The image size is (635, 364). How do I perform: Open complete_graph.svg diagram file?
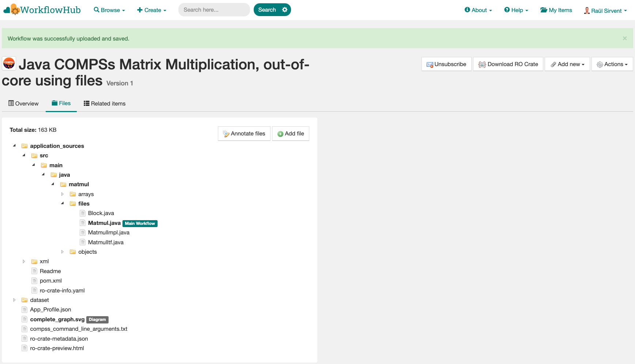tap(57, 319)
